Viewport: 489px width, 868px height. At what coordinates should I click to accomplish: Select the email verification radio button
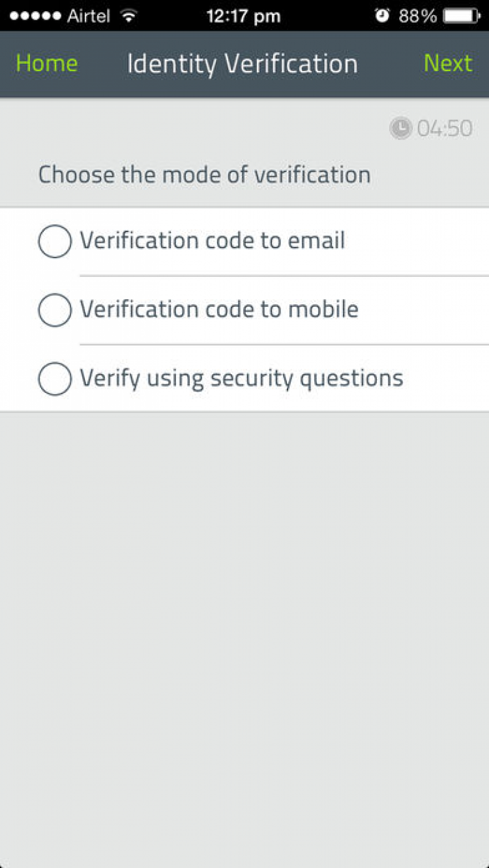[x=55, y=242]
